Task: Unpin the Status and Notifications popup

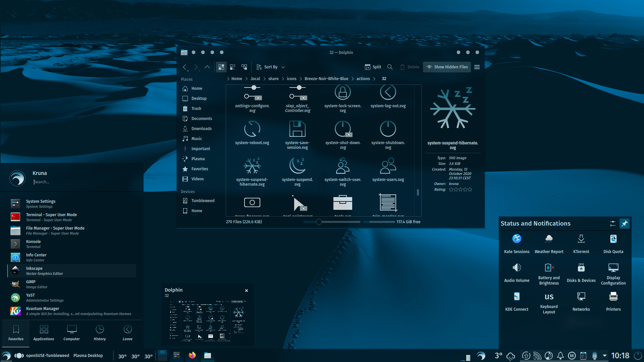Action: pos(624,223)
